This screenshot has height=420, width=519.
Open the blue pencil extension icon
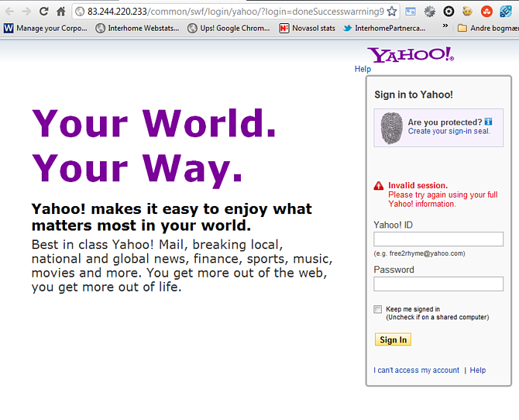click(x=505, y=12)
